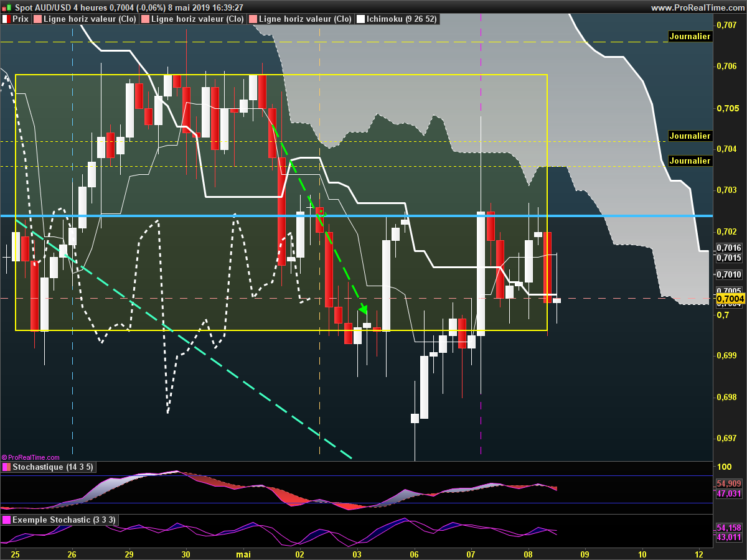This screenshot has width=747, height=560.
Task: Click pink swatch of third Ligne horiz valeur
Action: [x=253, y=19]
